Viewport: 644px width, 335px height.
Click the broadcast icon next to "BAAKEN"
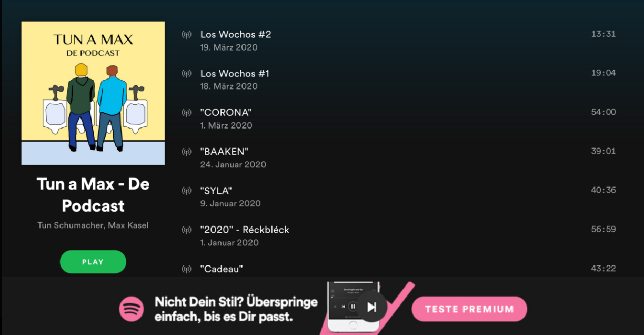pos(186,152)
